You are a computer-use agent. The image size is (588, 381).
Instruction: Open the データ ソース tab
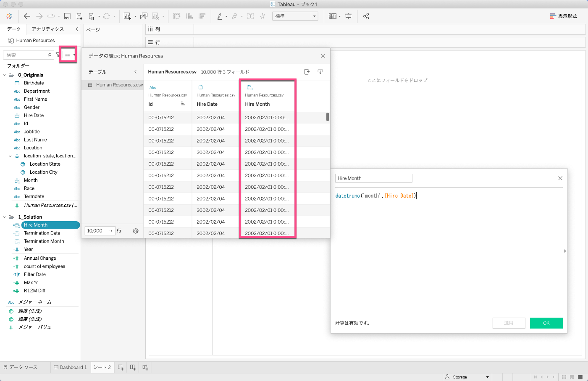coord(21,368)
